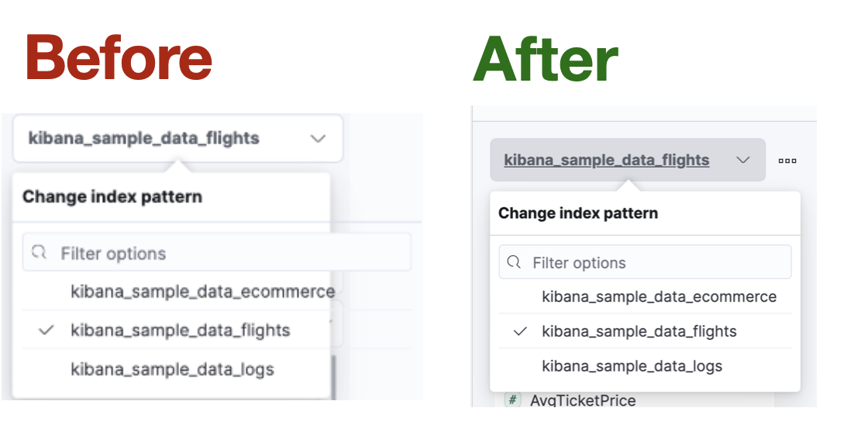Click the chevron arrow in Before index selector
Viewport: 868px width, 439px height.
[x=318, y=139]
